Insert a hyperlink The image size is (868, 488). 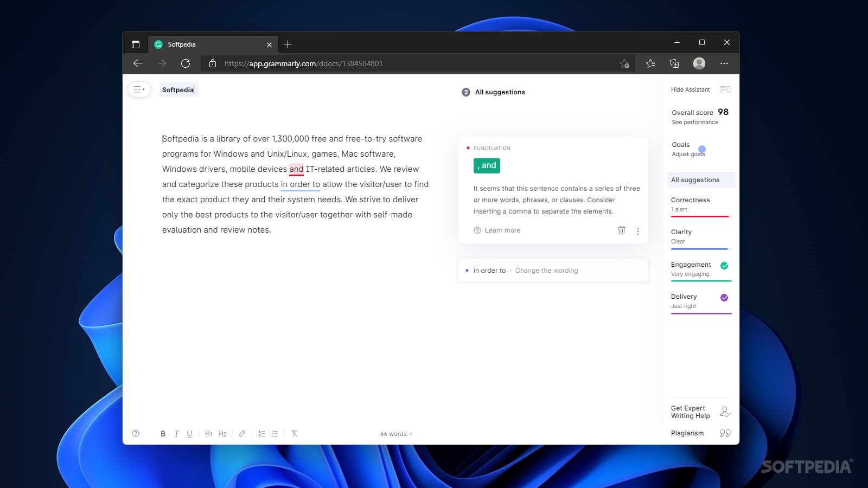pyautogui.click(x=242, y=434)
